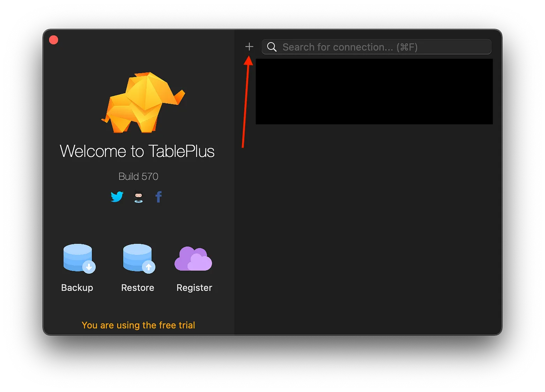Close the TablePlus welcome window
545x392 pixels.
pos(54,40)
